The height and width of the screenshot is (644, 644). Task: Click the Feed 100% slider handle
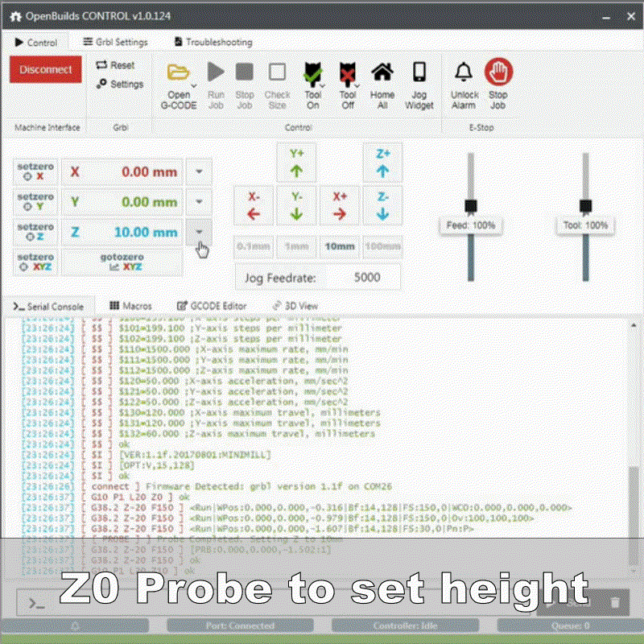click(x=471, y=206)
